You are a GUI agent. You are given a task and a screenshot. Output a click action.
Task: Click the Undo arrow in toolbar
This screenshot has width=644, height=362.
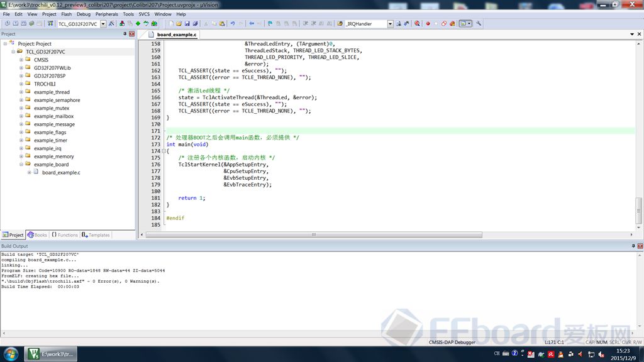pos(232,23)
